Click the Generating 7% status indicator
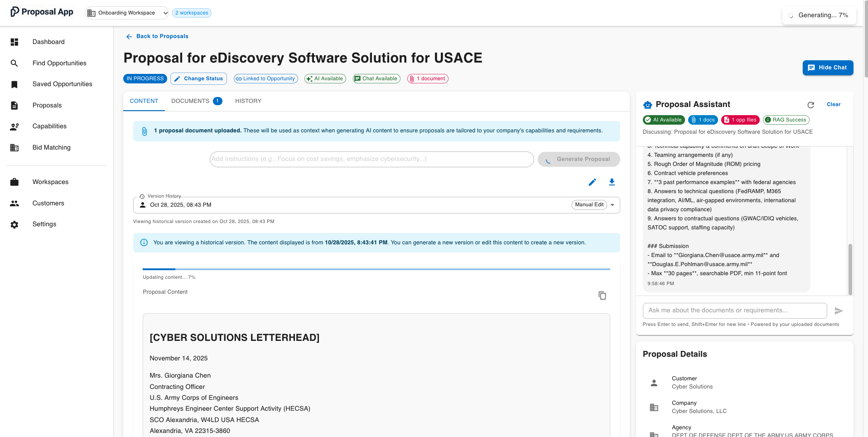The width and height of the screenshot is (868, 437). pos(819,15)
